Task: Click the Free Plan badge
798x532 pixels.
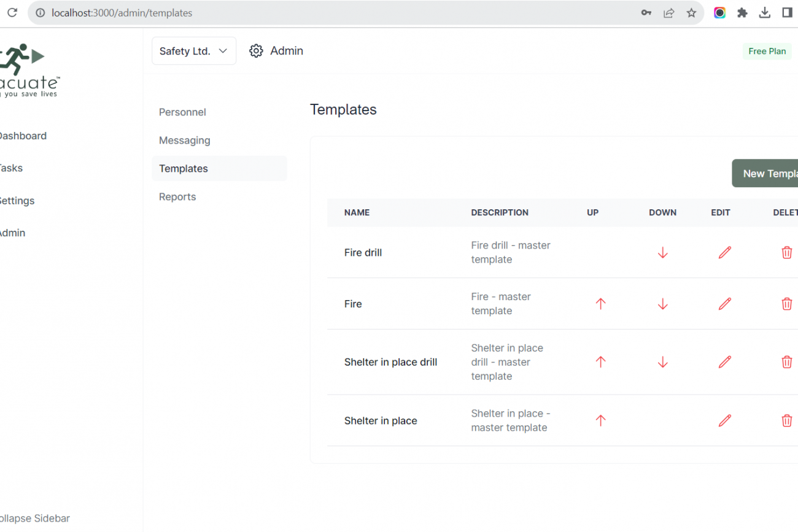Action: tap(767, 52)
